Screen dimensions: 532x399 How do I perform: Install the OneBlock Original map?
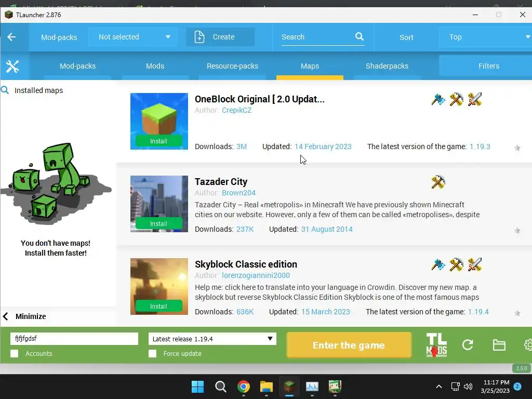[x=159, y=141]
